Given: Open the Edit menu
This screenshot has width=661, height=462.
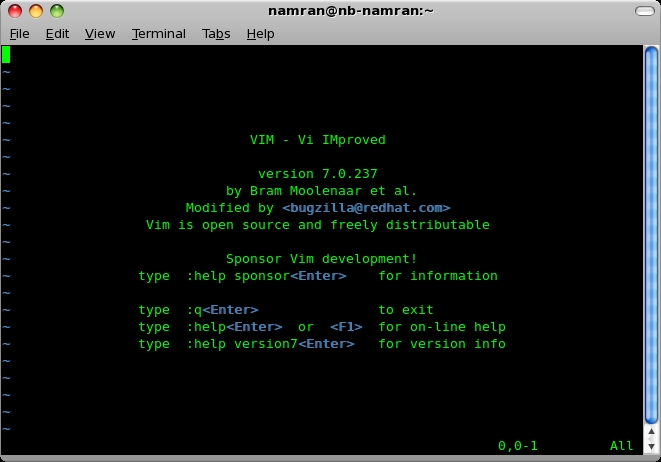Looking at the screenshot, I should click(x=57, y=33).
